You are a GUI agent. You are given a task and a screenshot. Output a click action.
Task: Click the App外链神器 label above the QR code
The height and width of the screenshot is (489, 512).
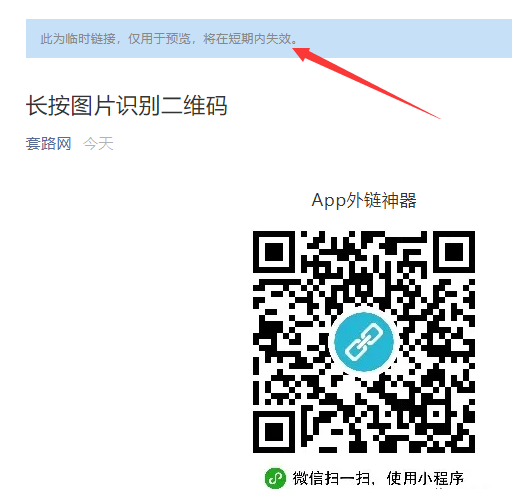(364, 200)
